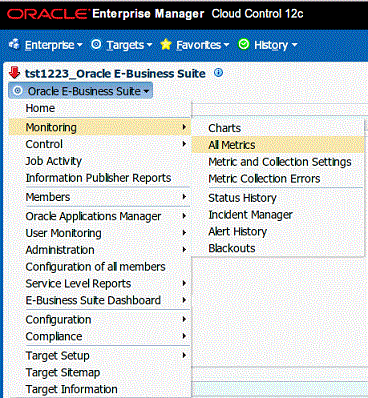This screenshot has height=398, width=368.
Task: Click the Enterprise menu icon
Action: click(14, 44)
